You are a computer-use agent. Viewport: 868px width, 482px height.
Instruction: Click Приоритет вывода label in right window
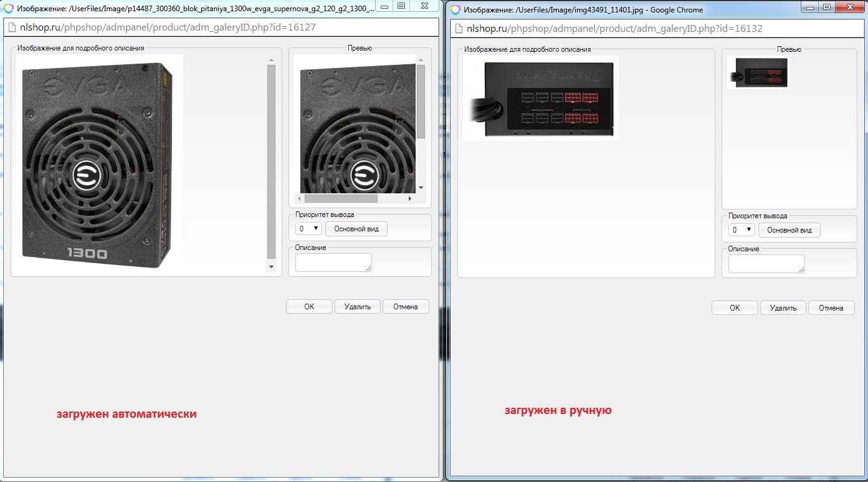coord(758,216)
